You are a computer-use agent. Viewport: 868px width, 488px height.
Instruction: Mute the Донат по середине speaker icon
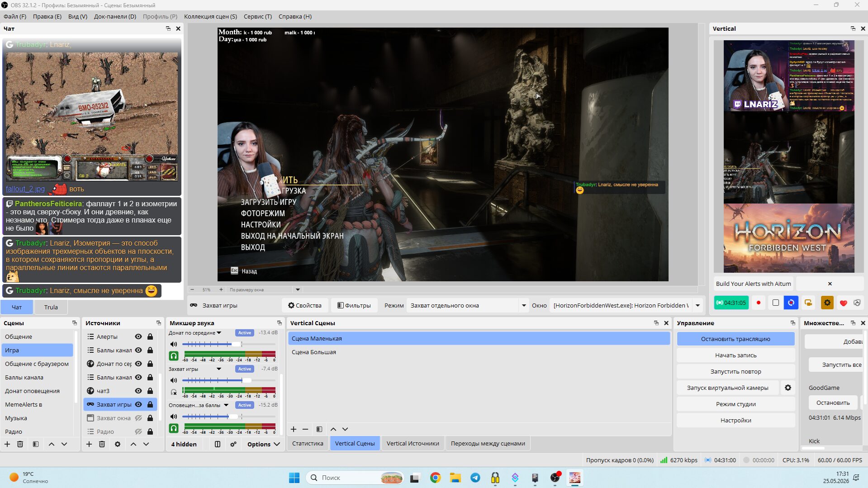click(x=174, y=344)
